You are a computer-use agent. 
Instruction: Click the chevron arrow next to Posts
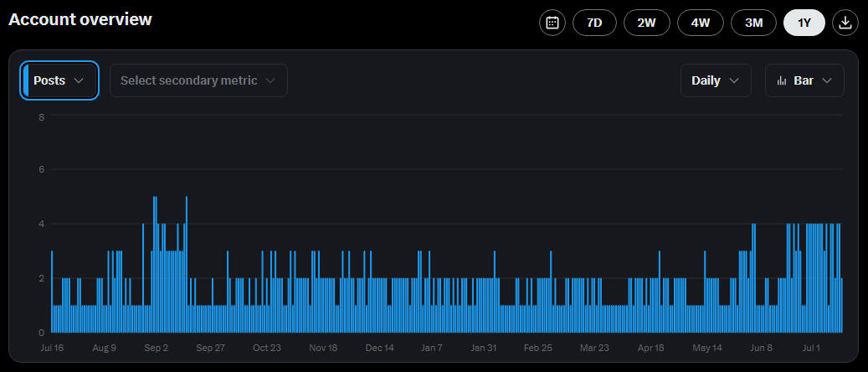pos(80,80)
